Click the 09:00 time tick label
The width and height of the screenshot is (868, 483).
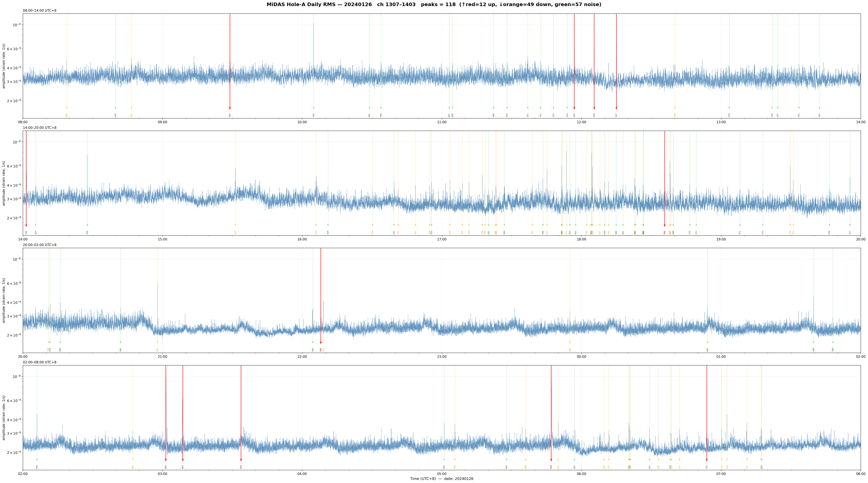[162, 122]
